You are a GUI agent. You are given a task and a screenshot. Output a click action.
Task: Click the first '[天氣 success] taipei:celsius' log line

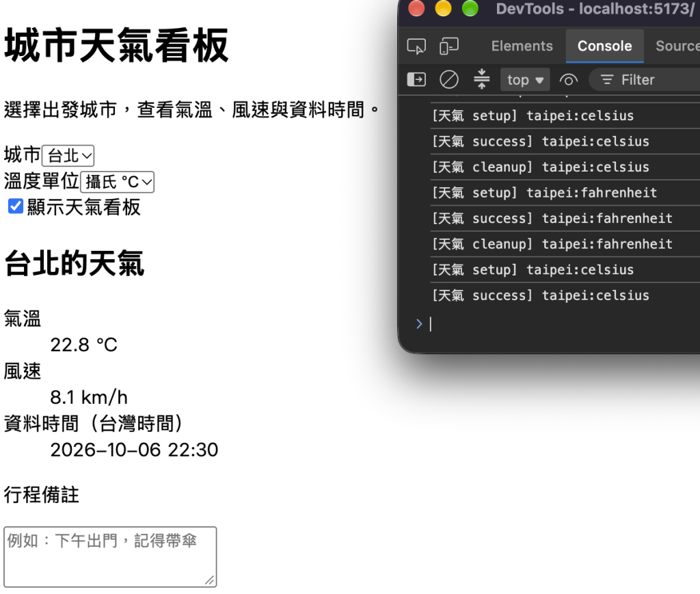pyautogui.click(x=565, y=141)
